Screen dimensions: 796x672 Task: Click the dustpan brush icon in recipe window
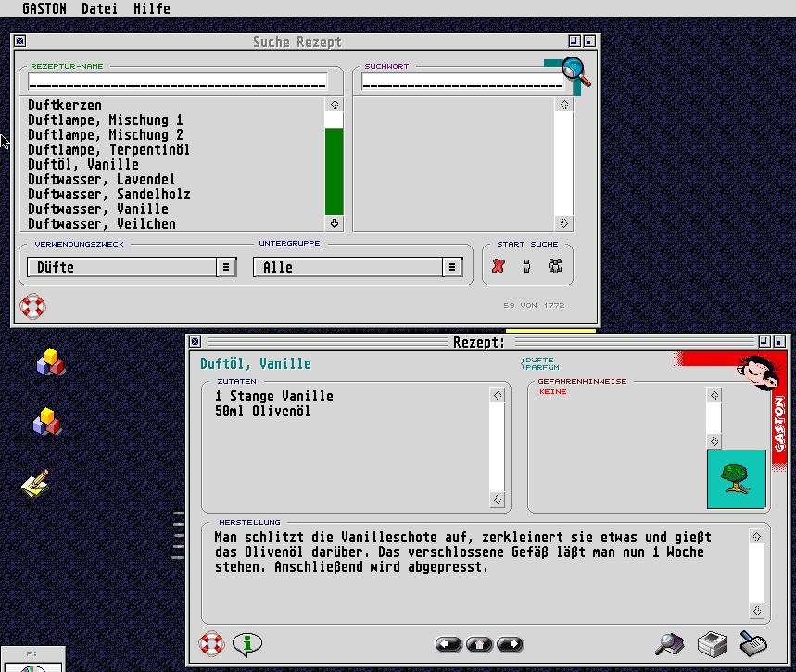(x=752, y=642)
